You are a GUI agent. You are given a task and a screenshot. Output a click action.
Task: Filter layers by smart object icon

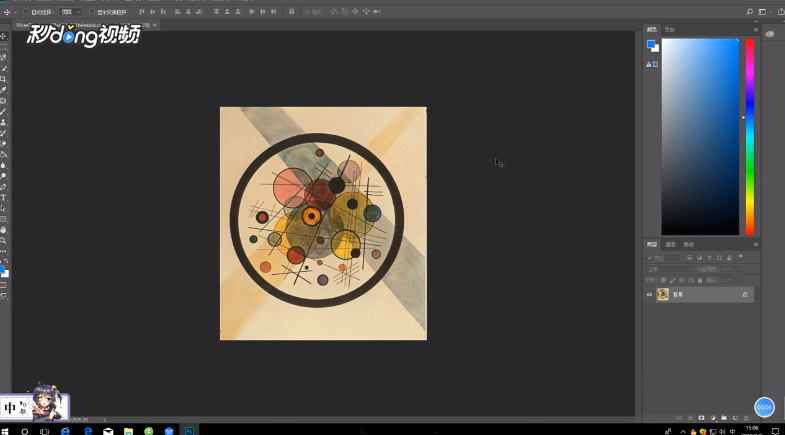pos(729,258)
